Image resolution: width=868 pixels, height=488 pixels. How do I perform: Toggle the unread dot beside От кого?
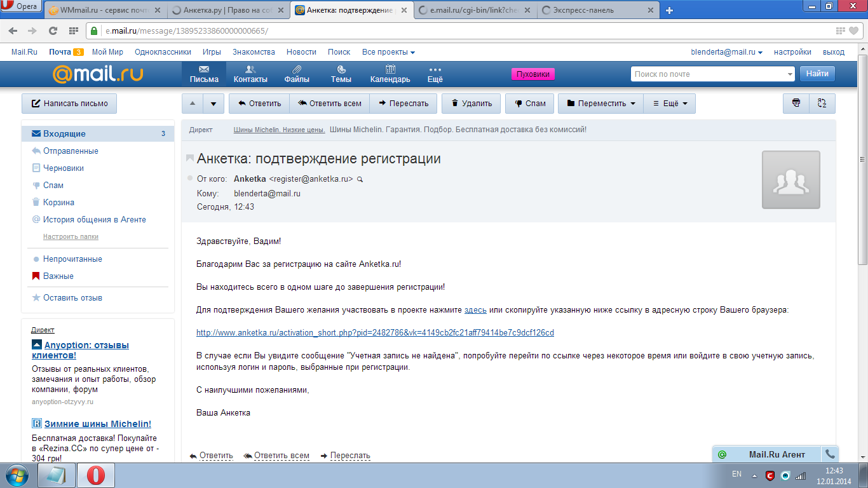190,179
